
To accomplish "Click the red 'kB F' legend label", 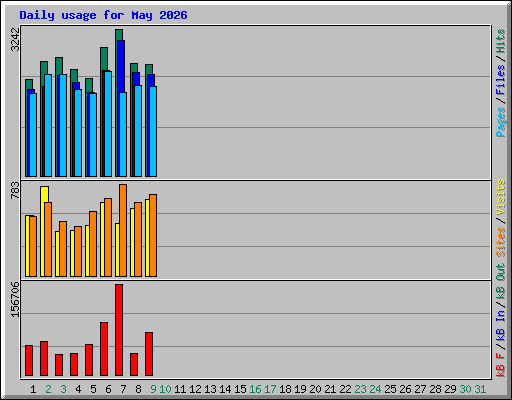I will pos(500,365).
